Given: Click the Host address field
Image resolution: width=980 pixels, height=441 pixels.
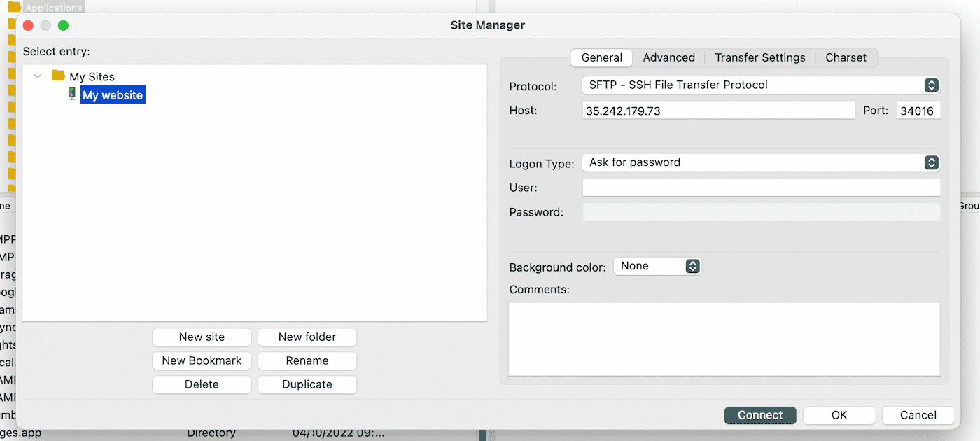Looking at the screenshot, I should point(718,111).
